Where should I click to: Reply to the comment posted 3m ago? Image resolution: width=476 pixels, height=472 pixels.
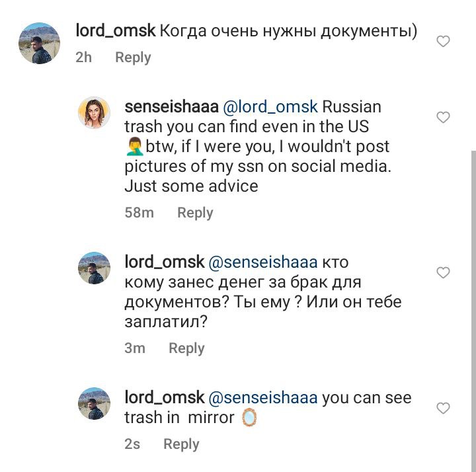[x=186, y=348]
